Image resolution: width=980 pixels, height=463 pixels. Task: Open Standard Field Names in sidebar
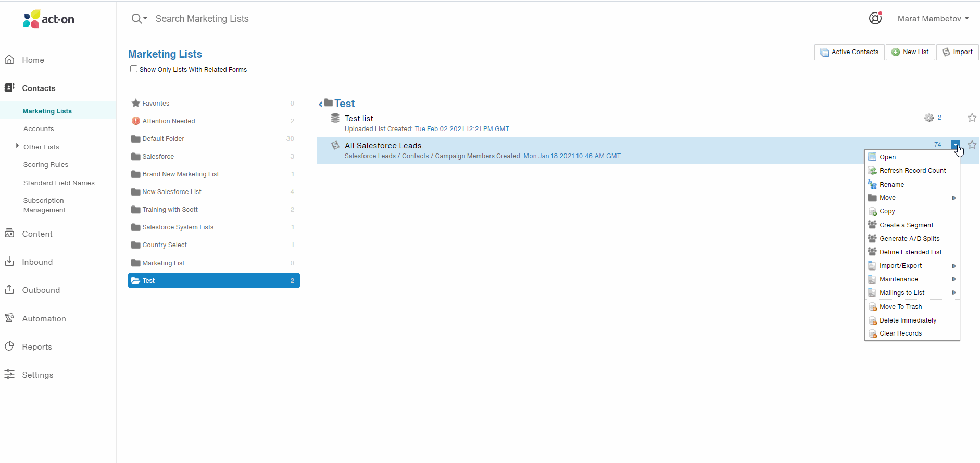[x=59, y=183]
